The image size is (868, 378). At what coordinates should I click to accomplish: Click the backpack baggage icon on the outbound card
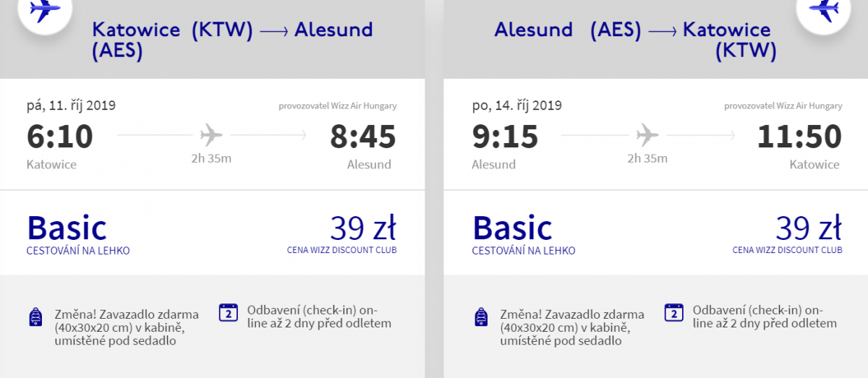(35, 317)
